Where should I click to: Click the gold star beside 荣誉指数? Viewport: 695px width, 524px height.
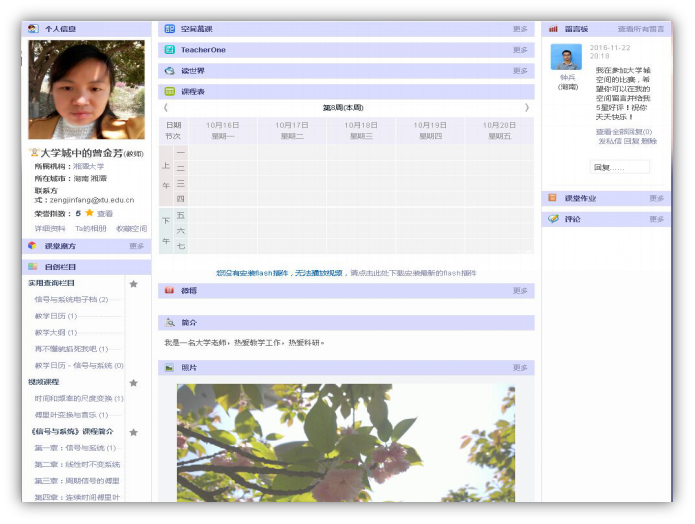coord(90,213)
